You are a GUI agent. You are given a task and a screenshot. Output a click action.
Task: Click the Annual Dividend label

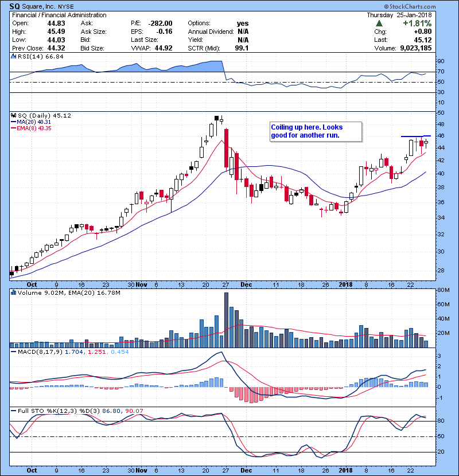coord(211,32)
